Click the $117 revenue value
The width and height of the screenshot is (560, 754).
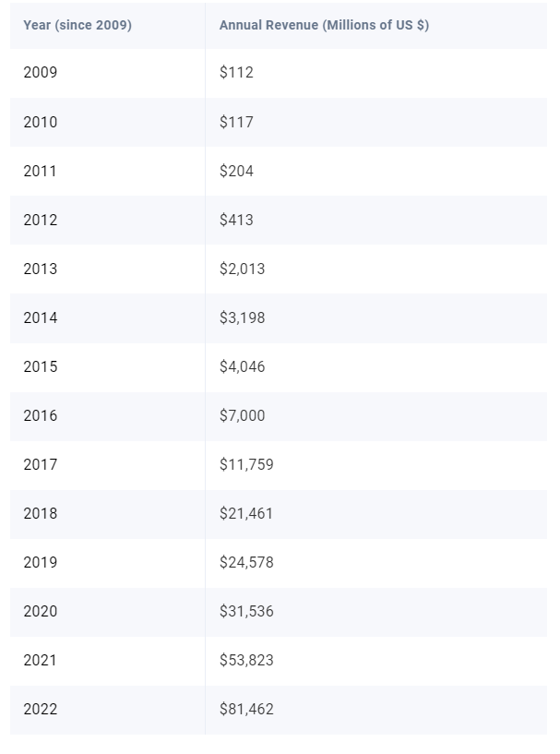236,122
